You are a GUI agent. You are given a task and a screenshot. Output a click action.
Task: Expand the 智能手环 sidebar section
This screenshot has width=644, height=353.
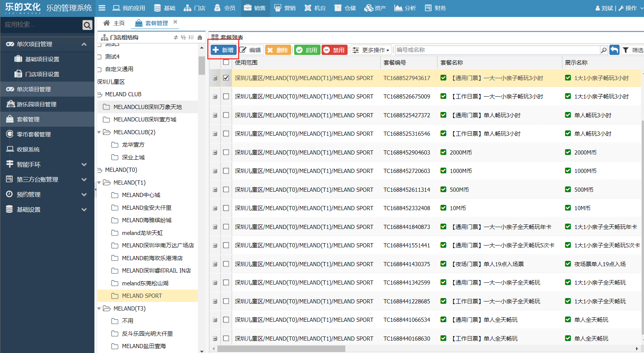click(84, 164)
